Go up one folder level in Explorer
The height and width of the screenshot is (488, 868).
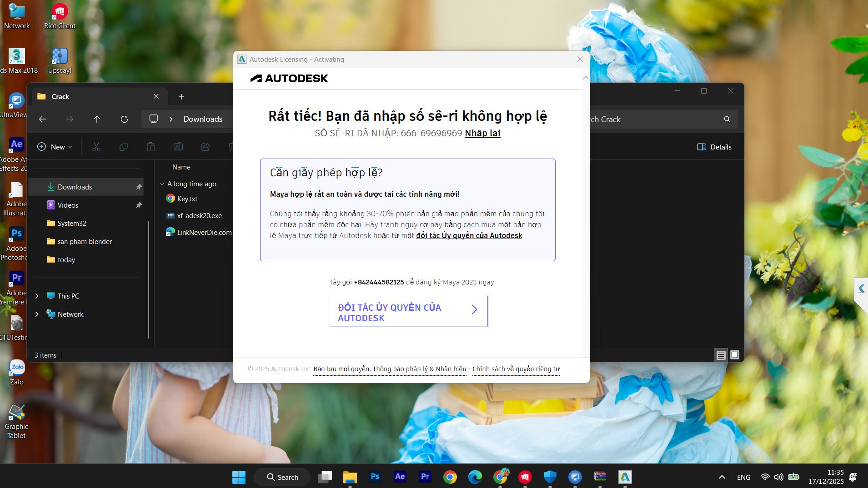coord(97,119)
